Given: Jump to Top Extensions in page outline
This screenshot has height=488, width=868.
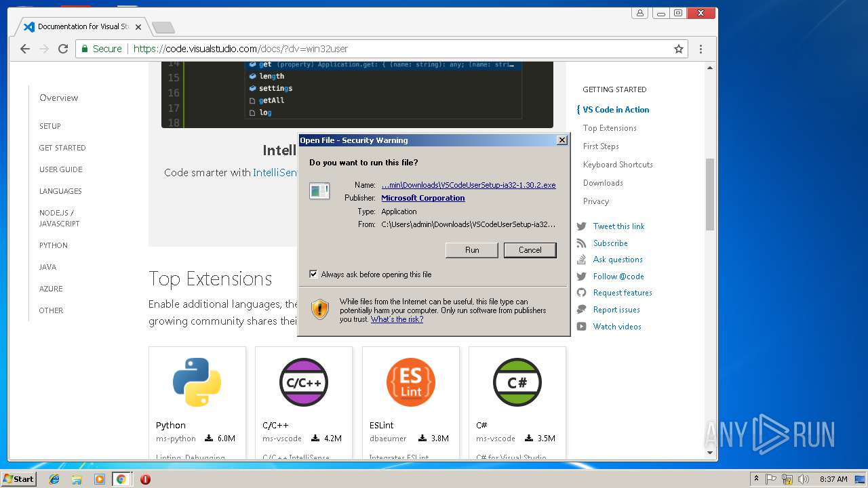Looking at the screenshot, I should [610, 128].
